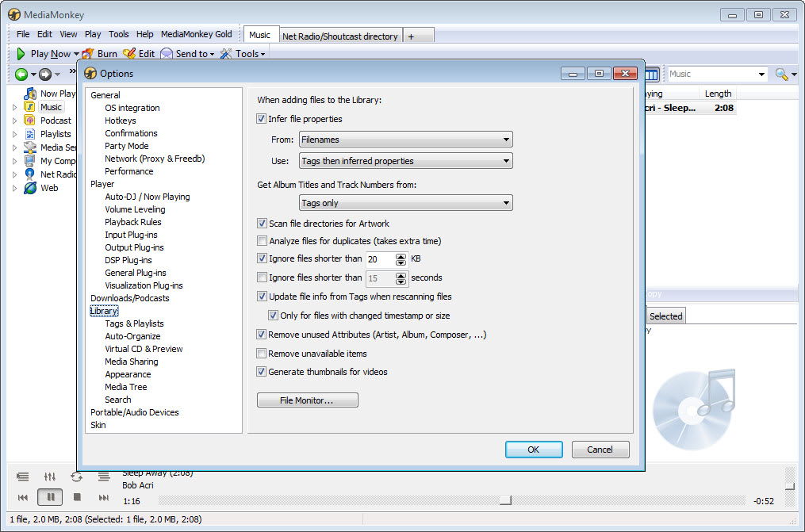Viewport: 805px width, 532px height.
Task: Expand the Web tree node
Action: tap(15, 188)
